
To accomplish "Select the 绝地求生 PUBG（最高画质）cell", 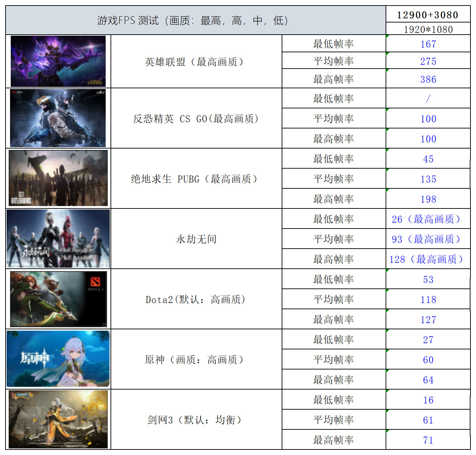I will pyautogui.click(x=196, y=179).
